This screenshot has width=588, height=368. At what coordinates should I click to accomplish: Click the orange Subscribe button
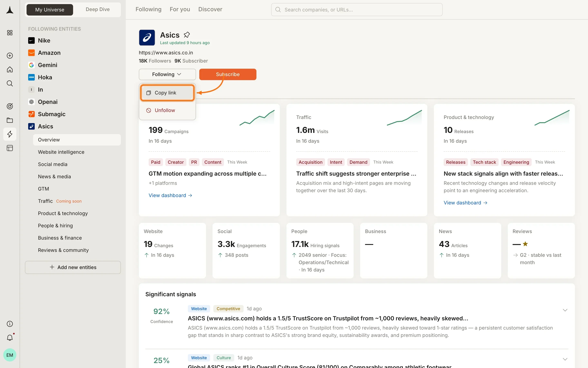(x=228, y=74)
